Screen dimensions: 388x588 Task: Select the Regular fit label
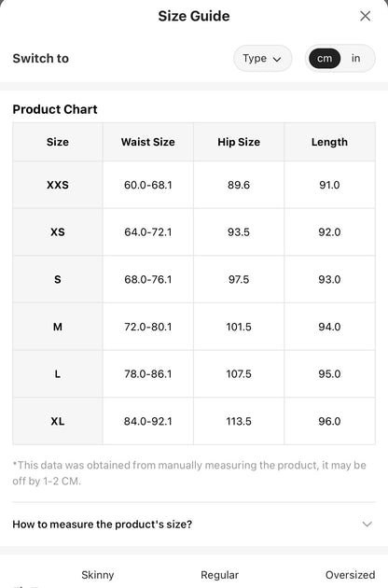point(220,575)
